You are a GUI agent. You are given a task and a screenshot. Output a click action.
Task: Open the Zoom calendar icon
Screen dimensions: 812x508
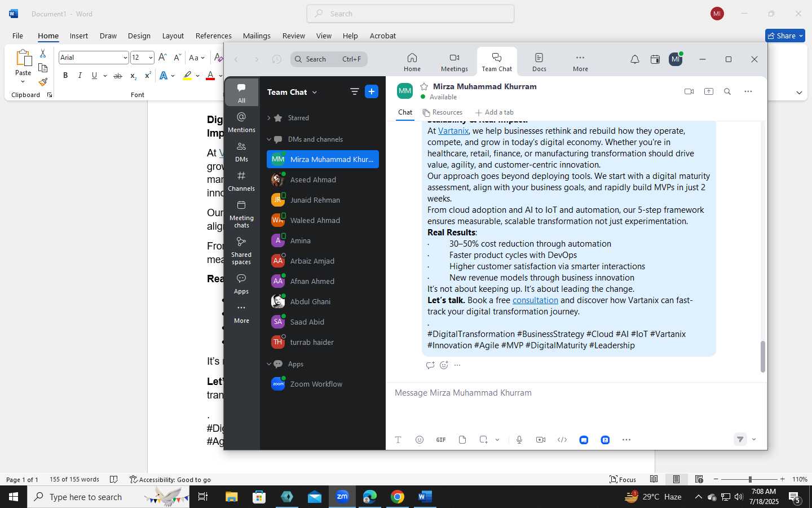655,59
